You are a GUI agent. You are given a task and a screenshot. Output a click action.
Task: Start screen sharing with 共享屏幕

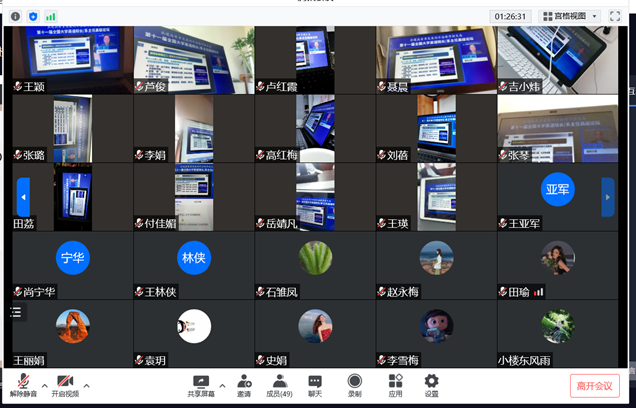click(201, 385)
